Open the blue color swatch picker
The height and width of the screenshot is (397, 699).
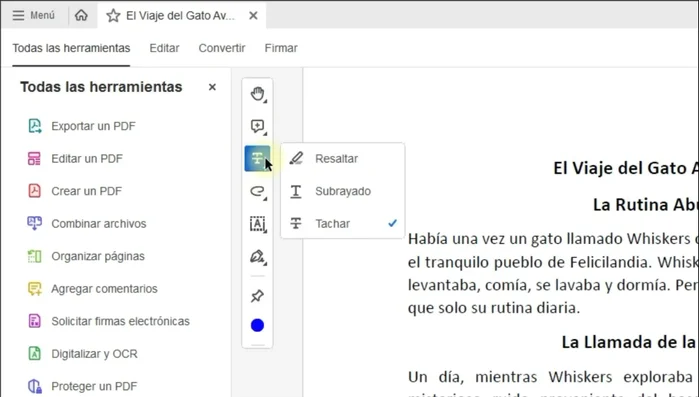pyautogui.click(x=257, y=325)
